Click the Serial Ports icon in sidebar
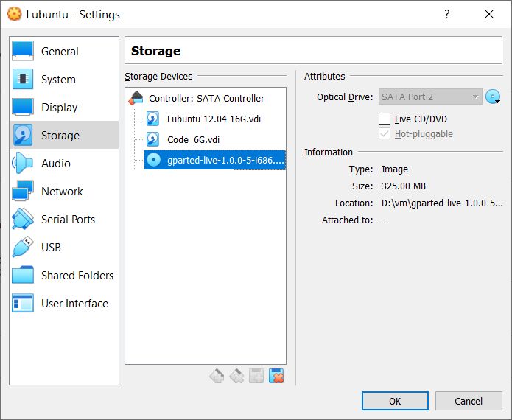 coord(23,219)
